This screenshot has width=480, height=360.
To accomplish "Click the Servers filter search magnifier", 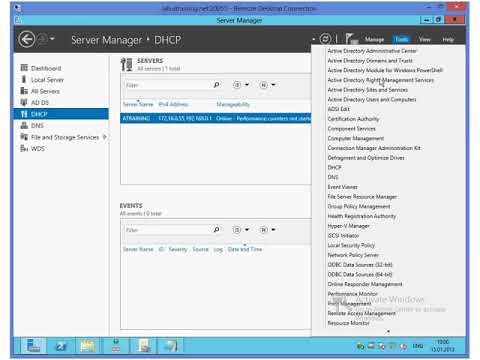I will (x=216, y=85).
